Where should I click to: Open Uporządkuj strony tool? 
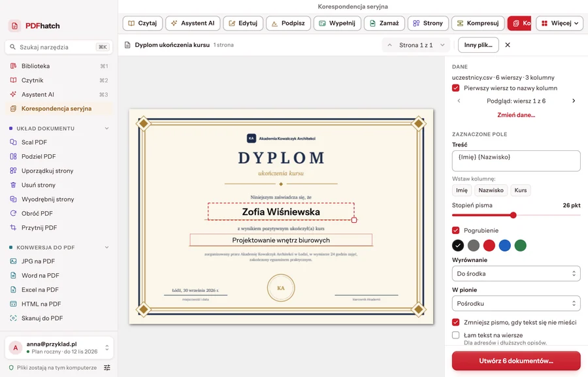(x=59, y=171)
